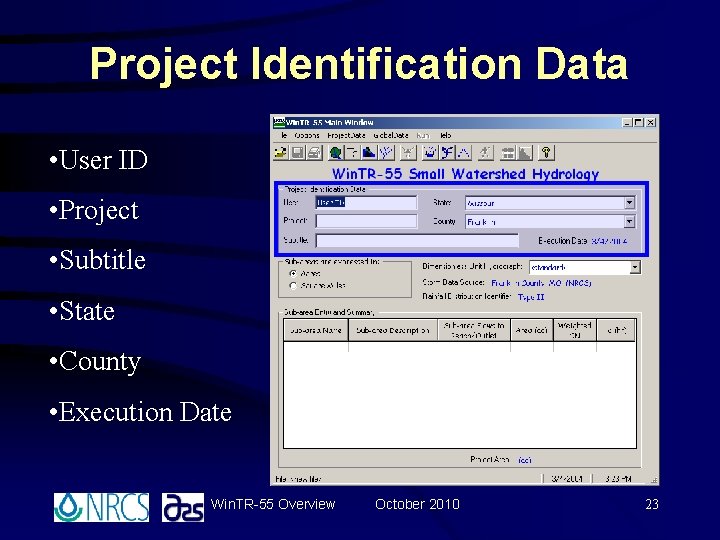Click the Sub-area Name column header
Screen dimensions: 720x540
(316, 330)
